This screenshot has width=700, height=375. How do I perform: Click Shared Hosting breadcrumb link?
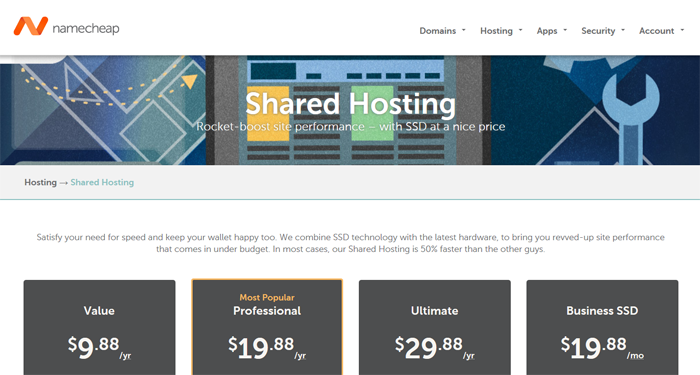tap(102, 182)
